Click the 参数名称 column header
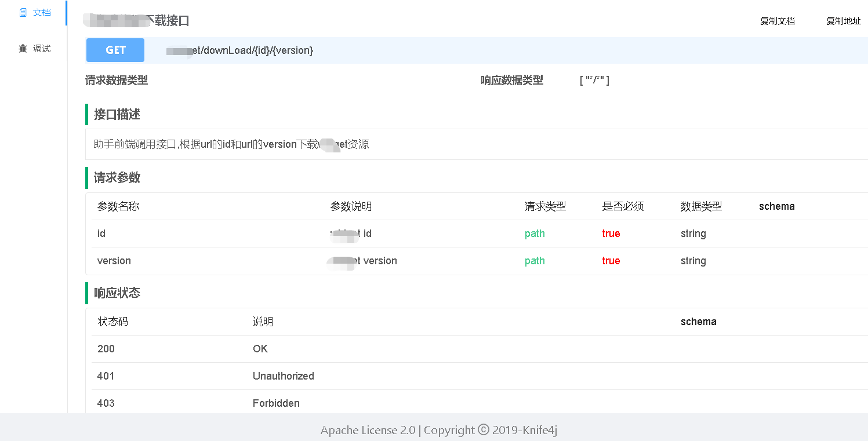 pyautogui.click(x=118, y=206)
